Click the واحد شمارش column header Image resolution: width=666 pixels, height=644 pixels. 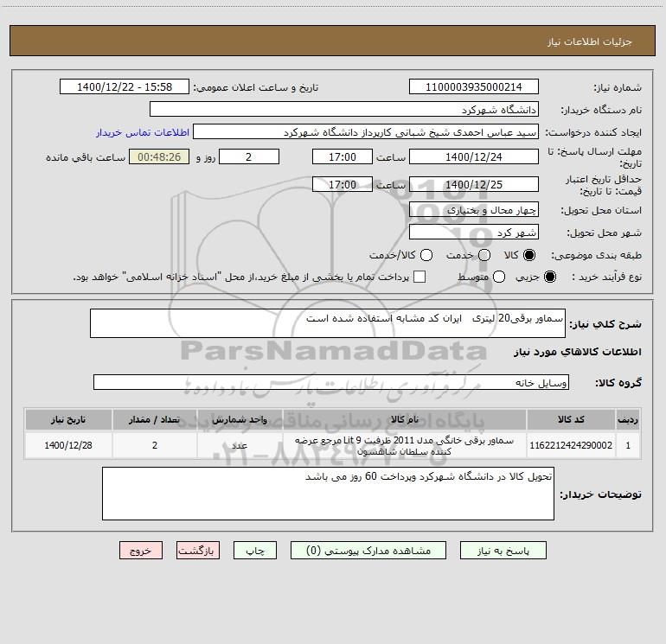point(240,419)
